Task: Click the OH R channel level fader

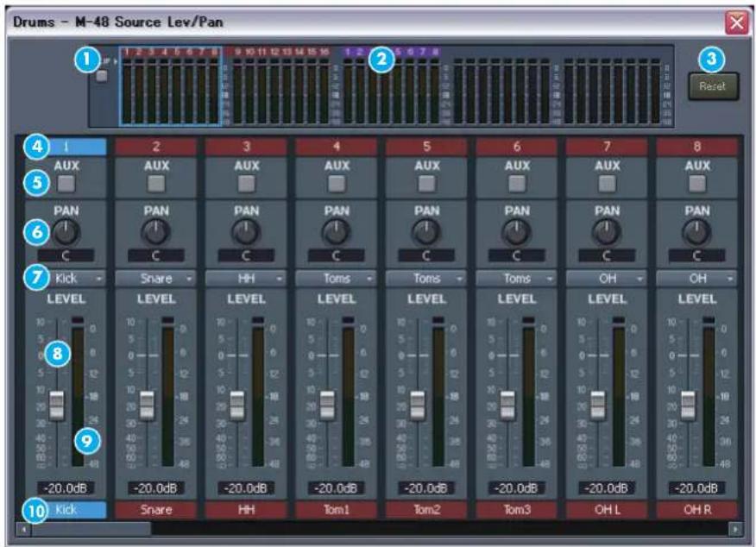Action: coord(688,406)
